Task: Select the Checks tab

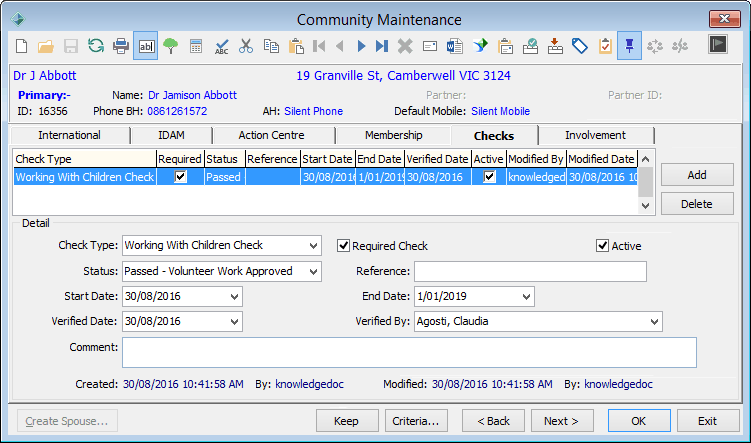Action: tap(494, 136)
